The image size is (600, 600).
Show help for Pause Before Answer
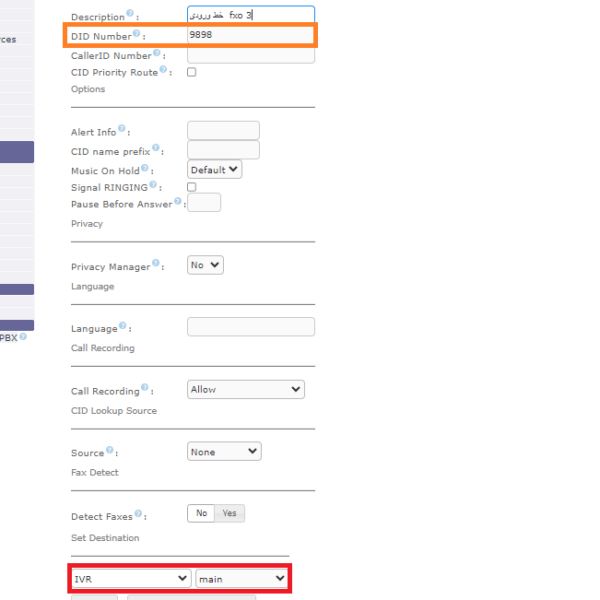click(178, 201)
